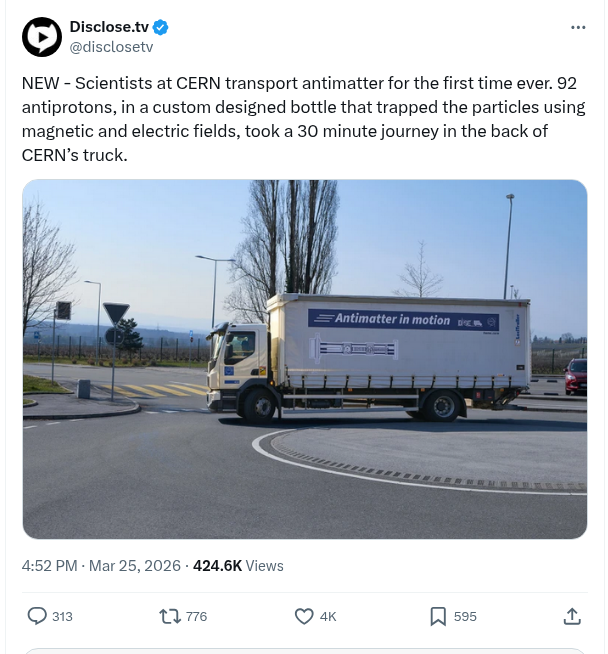Open the three-dot more options menu
The height and width of the screenshot is (654, 608).
[x=578, y=27]
